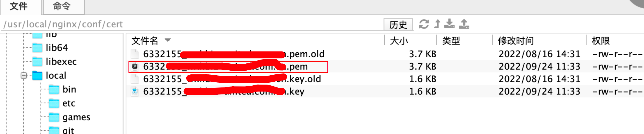
Task: Click the download icon in the toolbar
Action: (450, 24)
